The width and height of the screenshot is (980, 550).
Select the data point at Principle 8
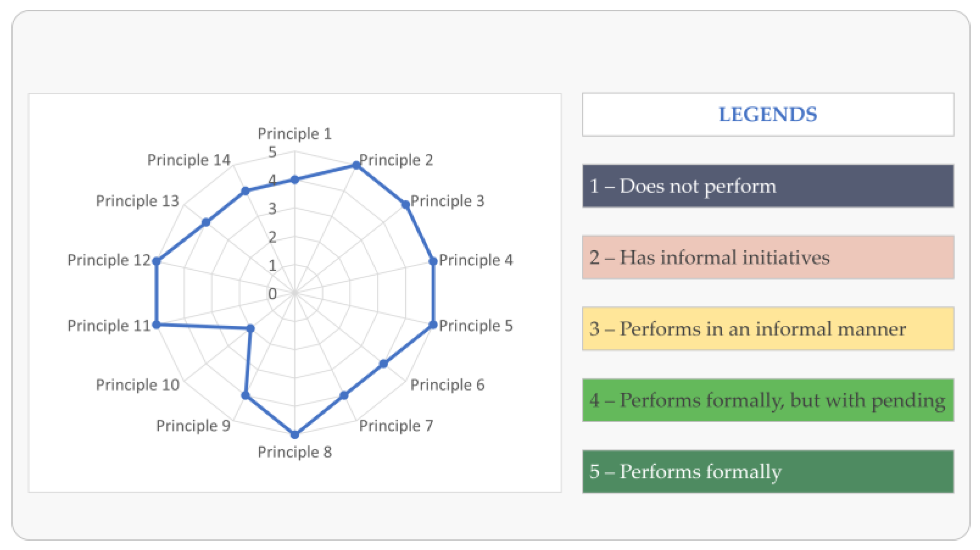295,434
